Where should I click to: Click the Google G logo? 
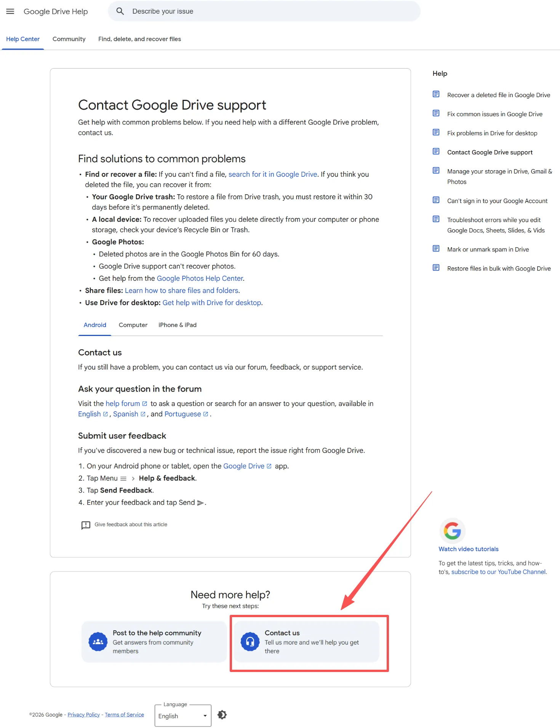pos(452,531)
